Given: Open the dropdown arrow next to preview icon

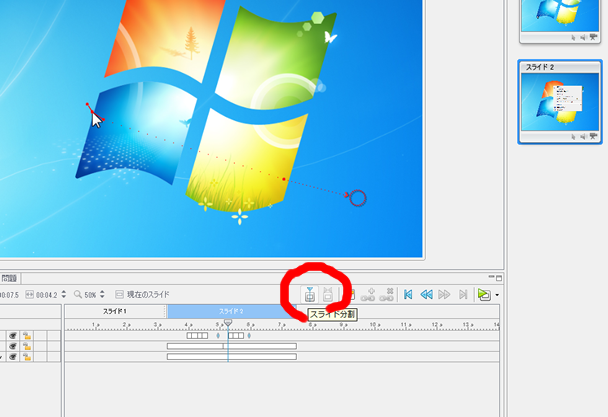Looking at the screenshot, I should [x=497, y=296].
